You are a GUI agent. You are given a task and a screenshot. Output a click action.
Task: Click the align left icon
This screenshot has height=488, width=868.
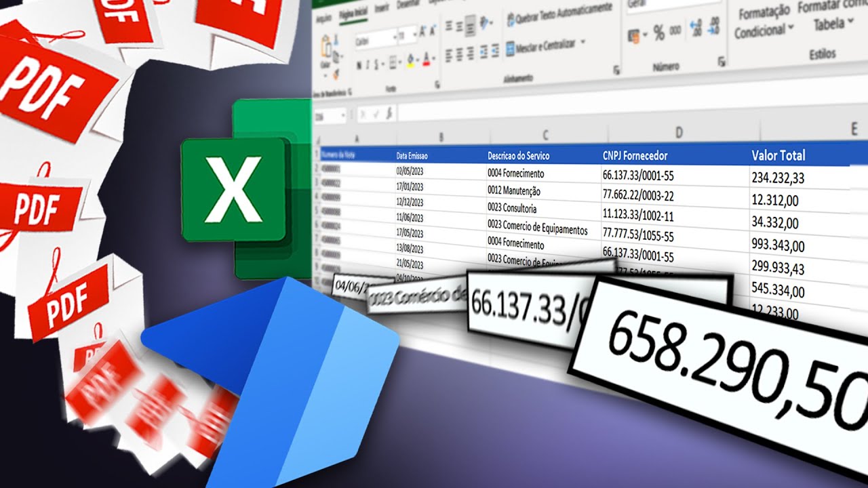tap(449, 56)
